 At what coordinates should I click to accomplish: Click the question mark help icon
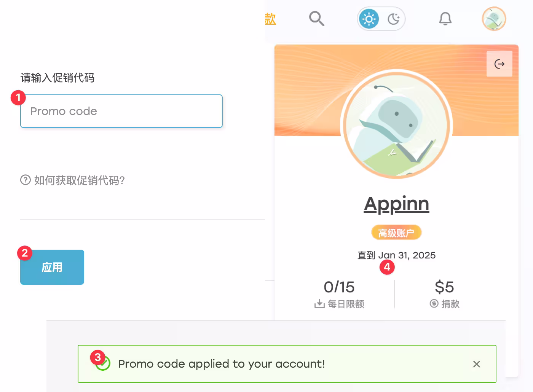tap(26, 180)
